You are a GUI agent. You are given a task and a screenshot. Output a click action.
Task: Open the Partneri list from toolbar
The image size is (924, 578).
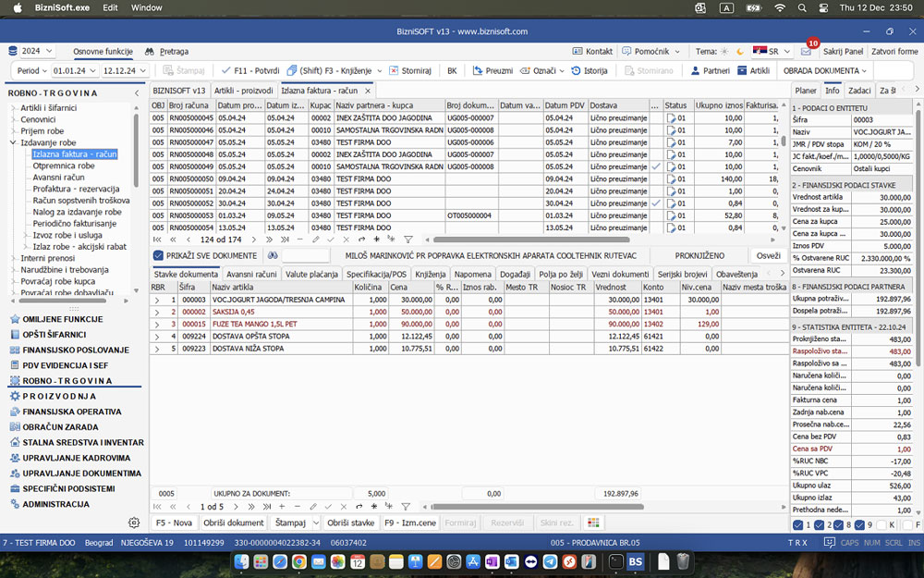click(710, 70)
